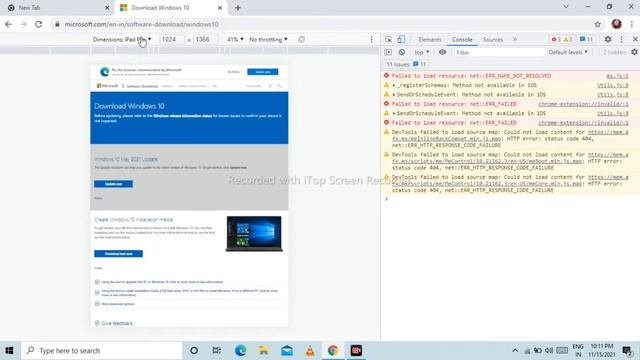Screen dimensions: 640x360
Task: Click the device height field 1366
Action: [x=204, y=39]
